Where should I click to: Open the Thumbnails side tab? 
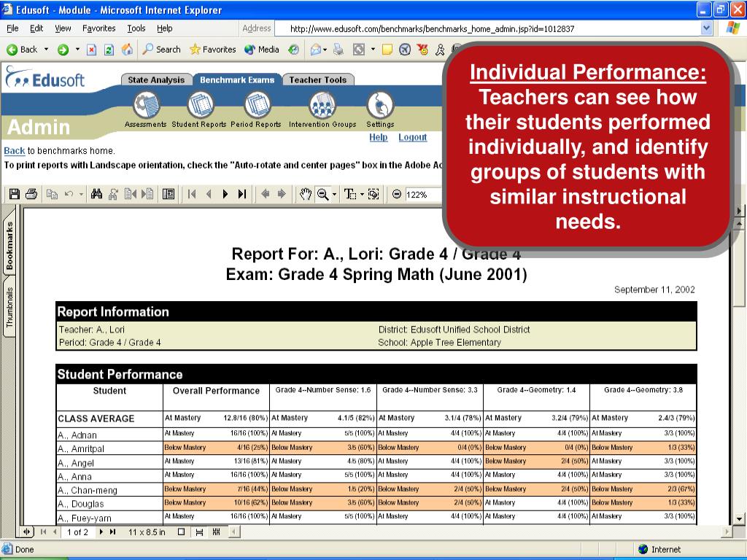[x=9, y=307]
